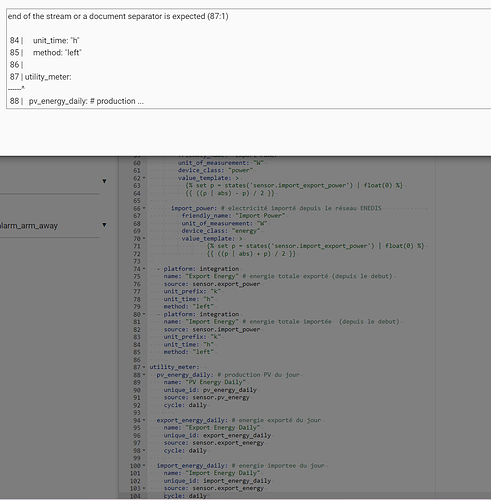
Task: Fold the utility_meter section at line 87
Action: 144,367
